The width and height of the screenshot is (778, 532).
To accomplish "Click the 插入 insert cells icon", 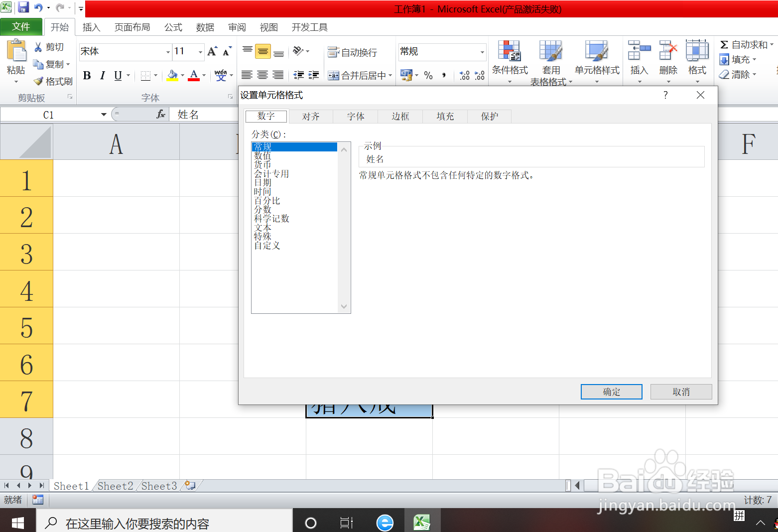I will [640, 51].
